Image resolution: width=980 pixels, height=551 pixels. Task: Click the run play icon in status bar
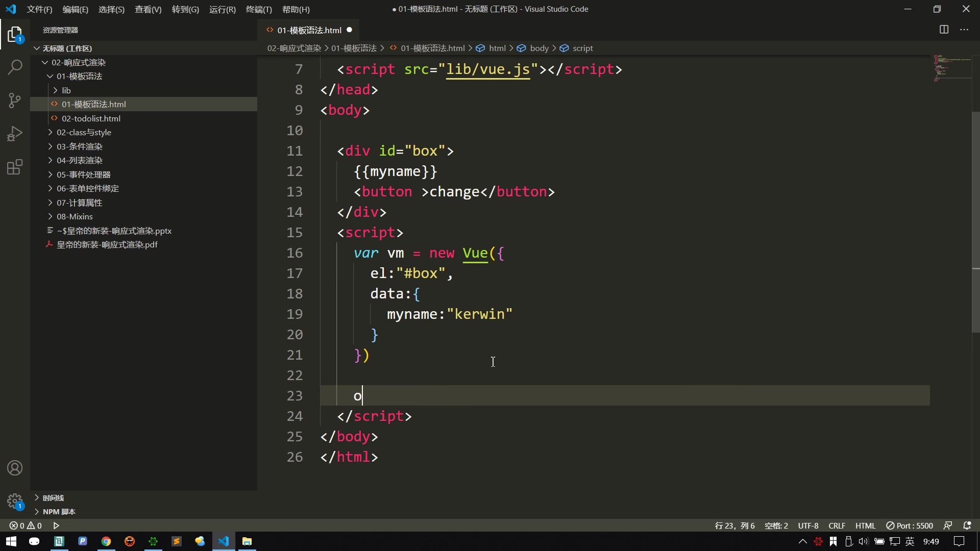pyautogui.click(x=56, y=525)
